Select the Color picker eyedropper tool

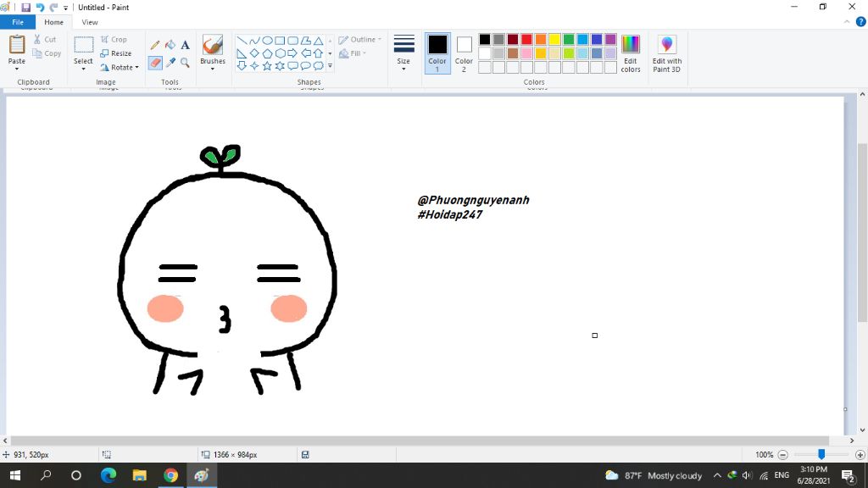[170, 63]
